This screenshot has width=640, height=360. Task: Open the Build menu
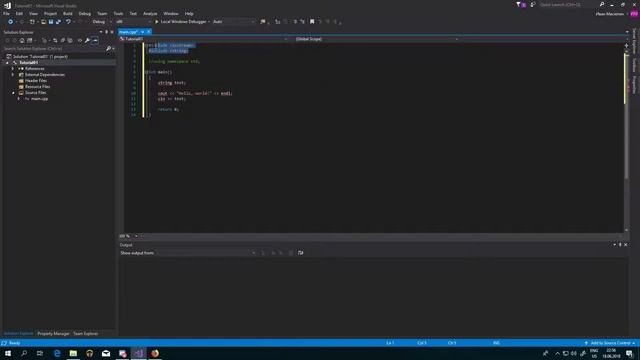pyautogui.click(x=67, y=13)
